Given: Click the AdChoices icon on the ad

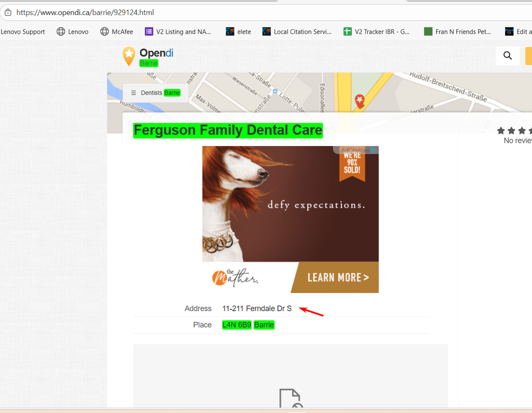Looking at the screenshot, I should (374, 150).
